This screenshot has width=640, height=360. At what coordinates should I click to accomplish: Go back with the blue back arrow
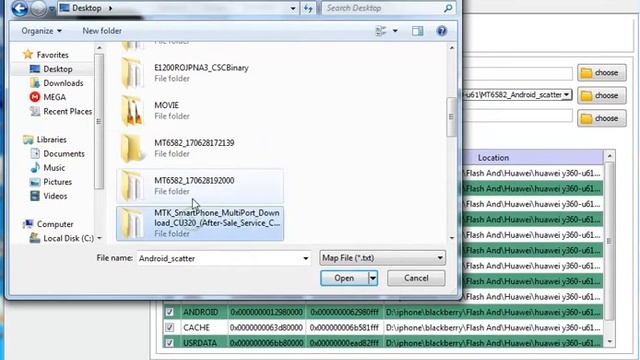coord(19,8)
